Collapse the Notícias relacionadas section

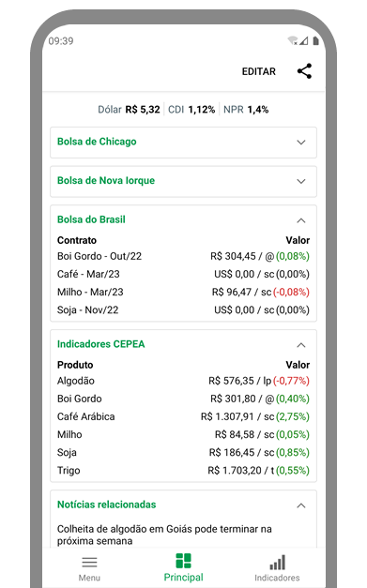(301, 505)
